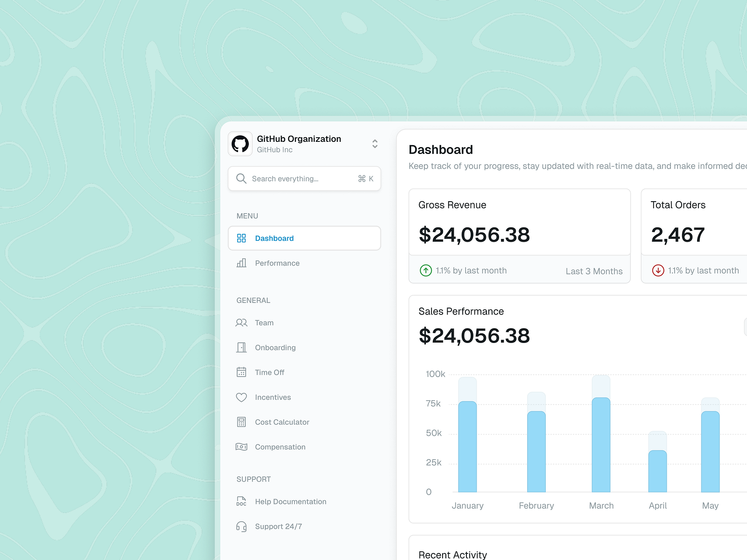Click the Dashboard grid icon

pyautogui.click(x=241, y=238)
